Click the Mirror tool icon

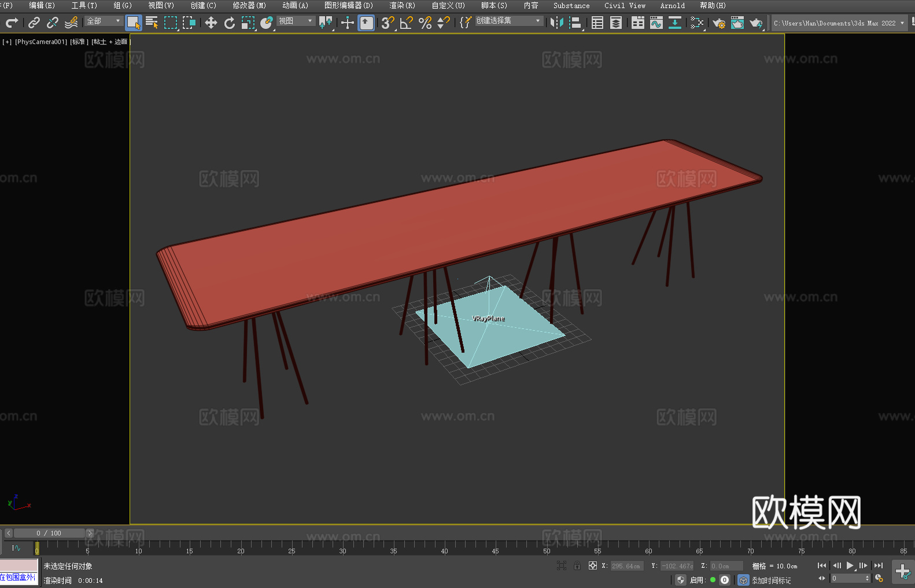coord(557,23)
